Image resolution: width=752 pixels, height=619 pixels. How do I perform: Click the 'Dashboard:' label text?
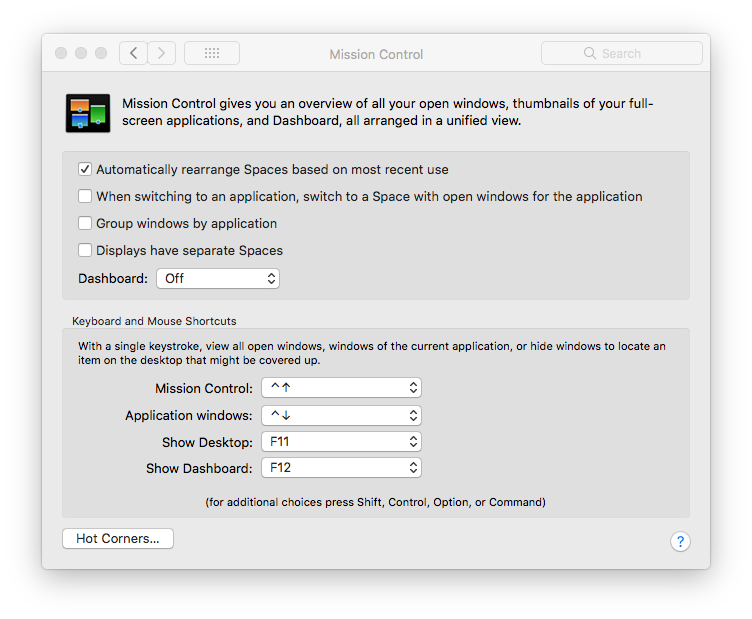coord(113,279)
